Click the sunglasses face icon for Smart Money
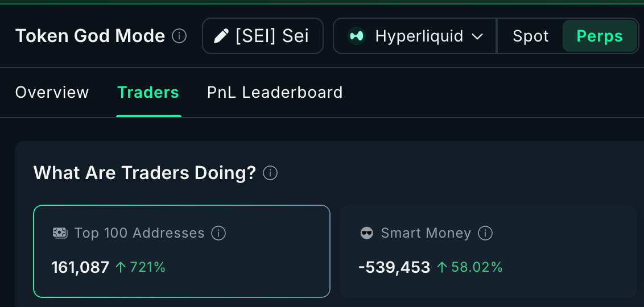 (367, 233)
